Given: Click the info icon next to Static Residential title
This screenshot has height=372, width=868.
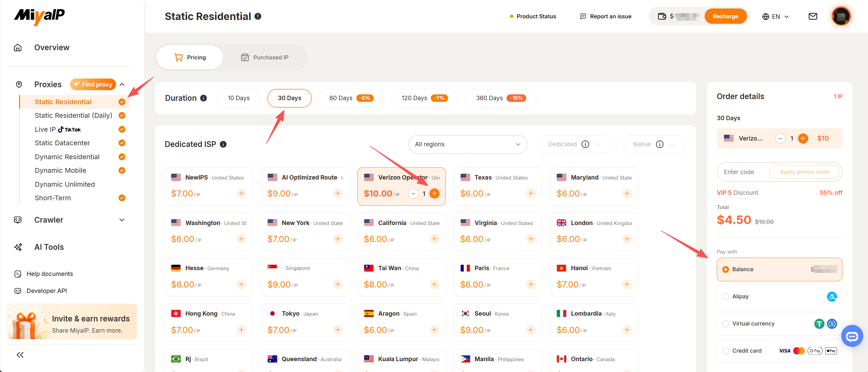Looking at the screenshot, I should 258,16.
